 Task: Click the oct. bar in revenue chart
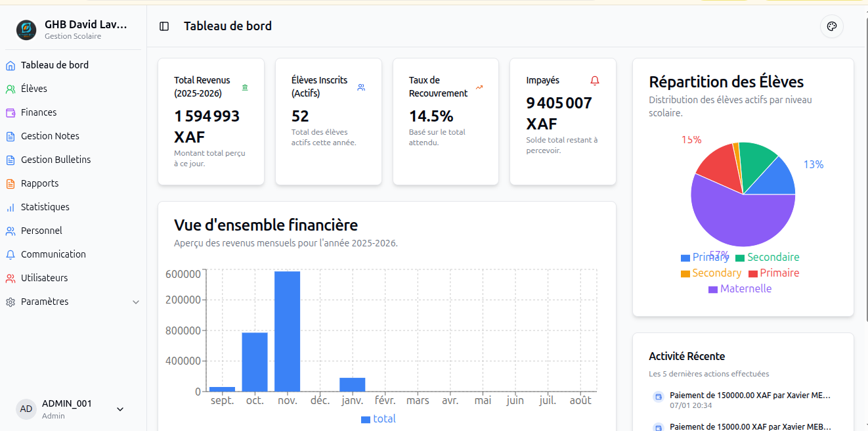(x=255, y=362)
